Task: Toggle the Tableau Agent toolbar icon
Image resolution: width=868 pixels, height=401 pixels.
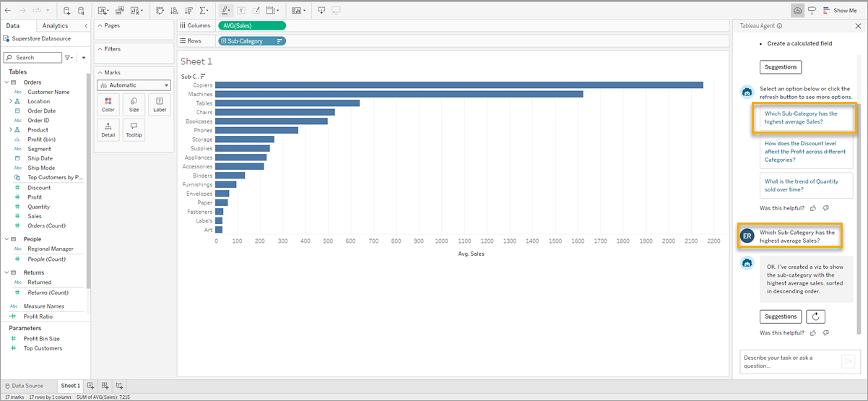Action: pyautogui.click(x=797, y=11)
